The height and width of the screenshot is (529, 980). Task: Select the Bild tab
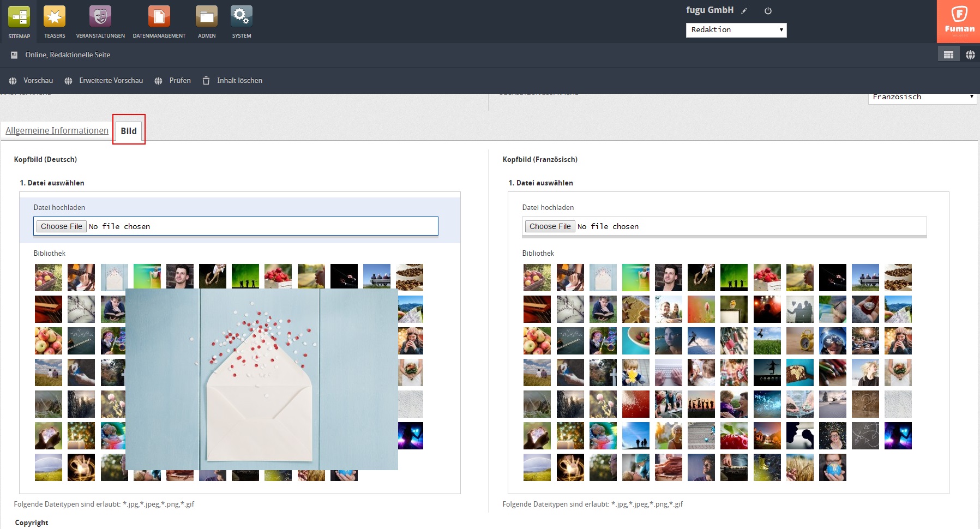[129, 131]
